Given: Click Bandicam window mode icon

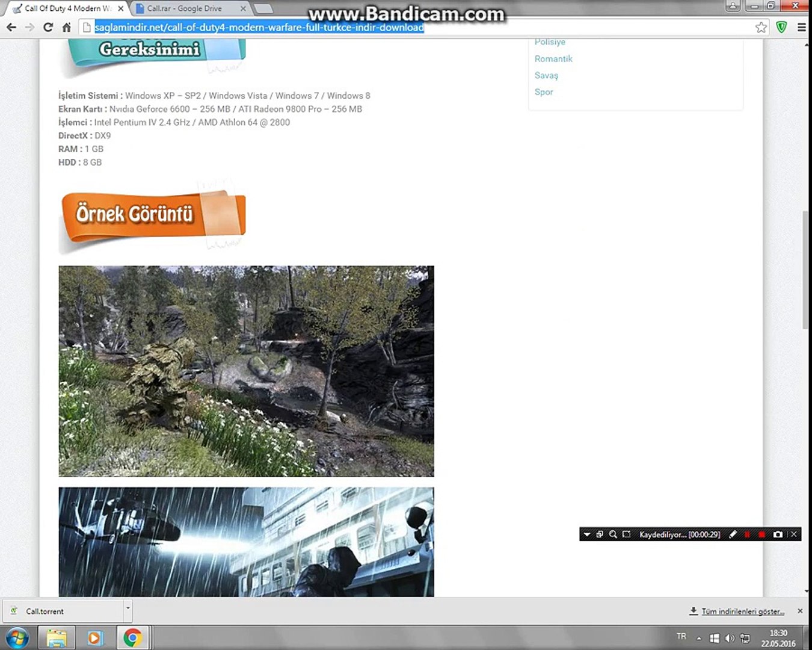Looking at the screenshot, I should [600, 534].
